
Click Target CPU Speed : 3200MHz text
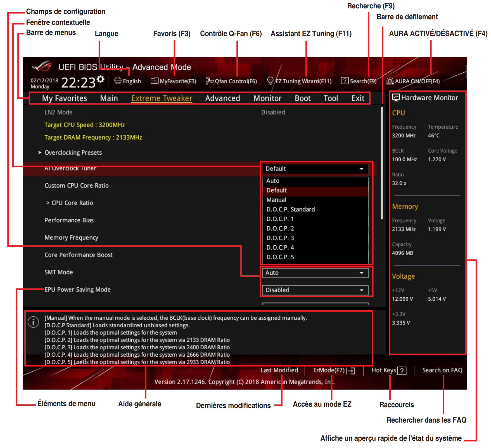pos(85,125)
